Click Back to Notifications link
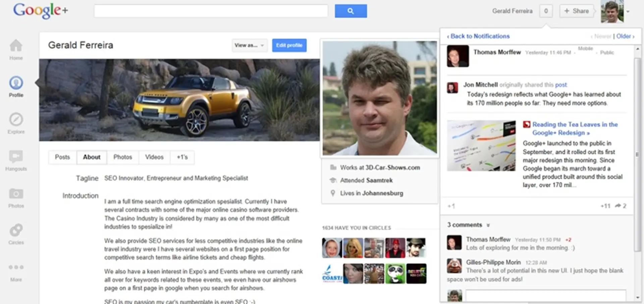This screenshot has height=304, width=644. pyautogui.click(x=478, y=36)
